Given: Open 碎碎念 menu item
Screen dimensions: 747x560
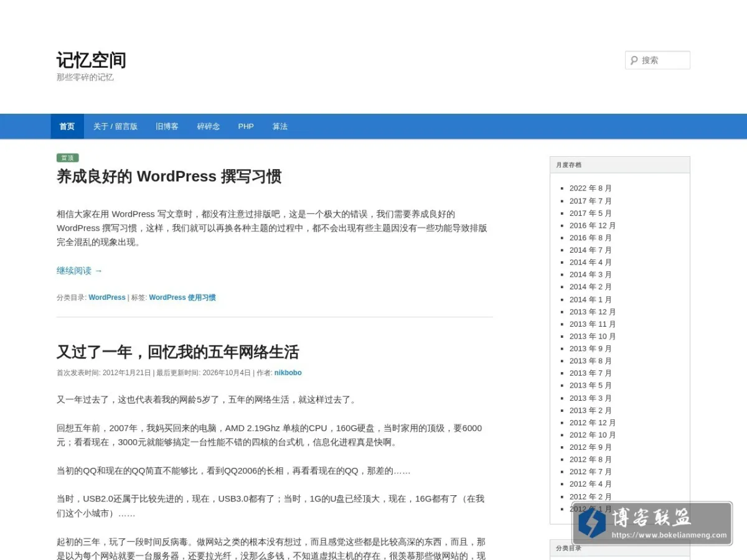Looking at the screenshot, I should pyautogui.click(x=209, y=126).
